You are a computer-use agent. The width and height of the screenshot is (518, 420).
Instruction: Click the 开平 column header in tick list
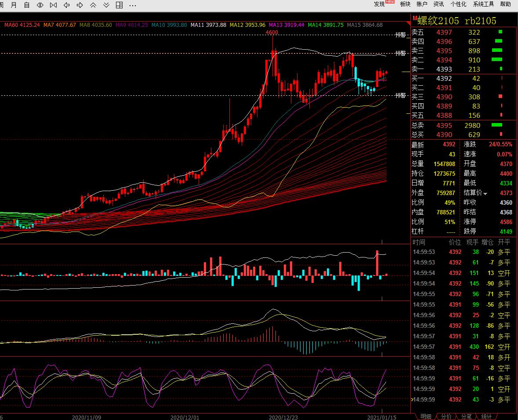pyautogui.click(x=504, y=242)
